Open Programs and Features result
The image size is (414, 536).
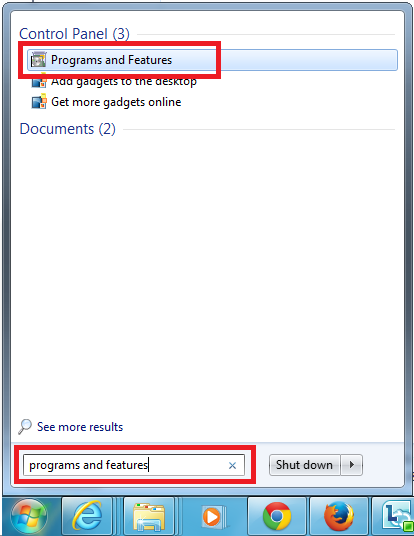(x=212, y=60)
